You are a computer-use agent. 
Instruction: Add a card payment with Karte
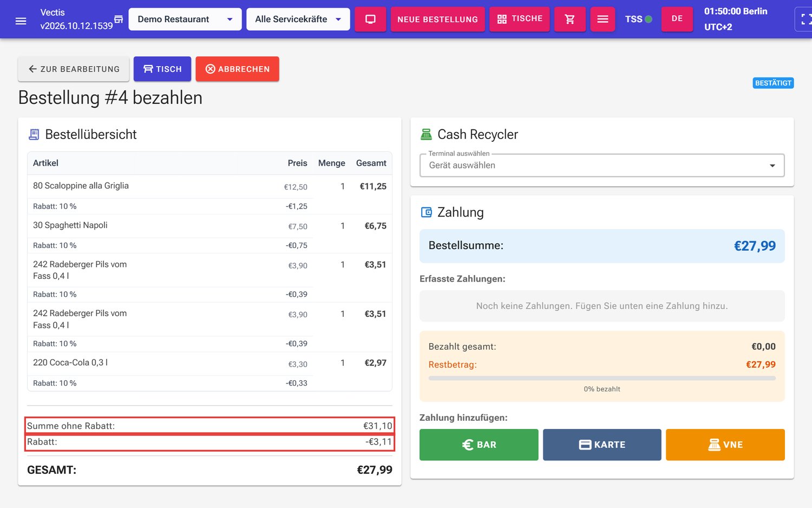point(602,445)
